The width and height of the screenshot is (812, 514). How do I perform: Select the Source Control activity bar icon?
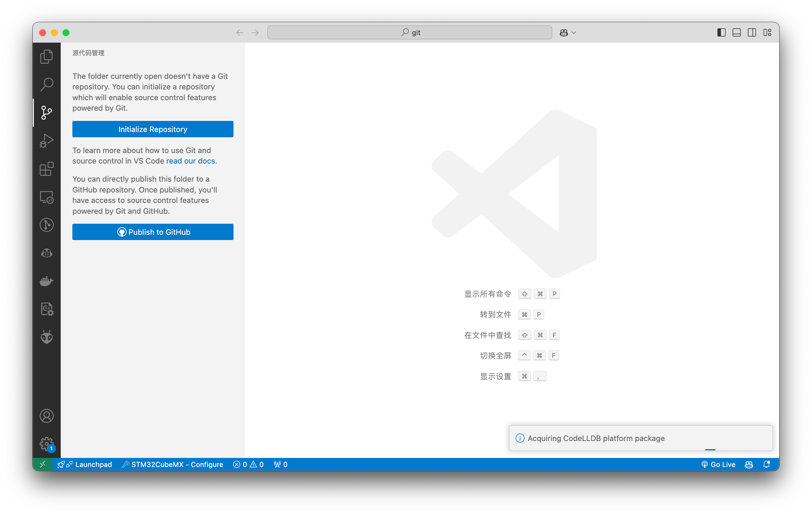coord(46,112)
